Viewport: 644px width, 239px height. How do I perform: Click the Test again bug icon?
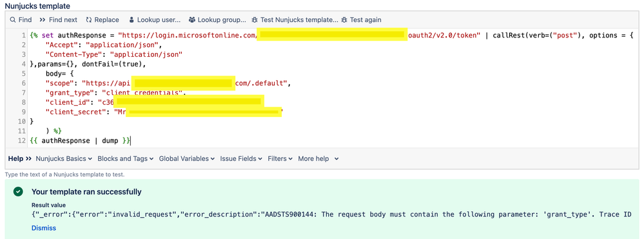[x=344, y=20]
